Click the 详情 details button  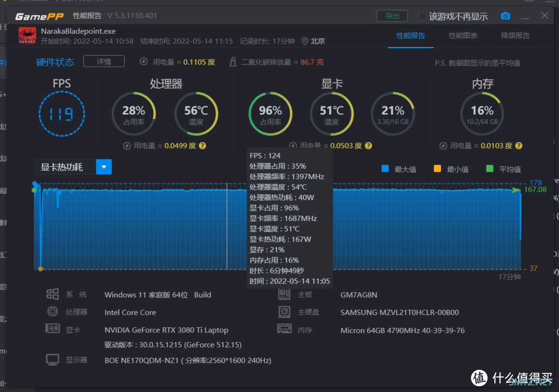pos(104,61)
